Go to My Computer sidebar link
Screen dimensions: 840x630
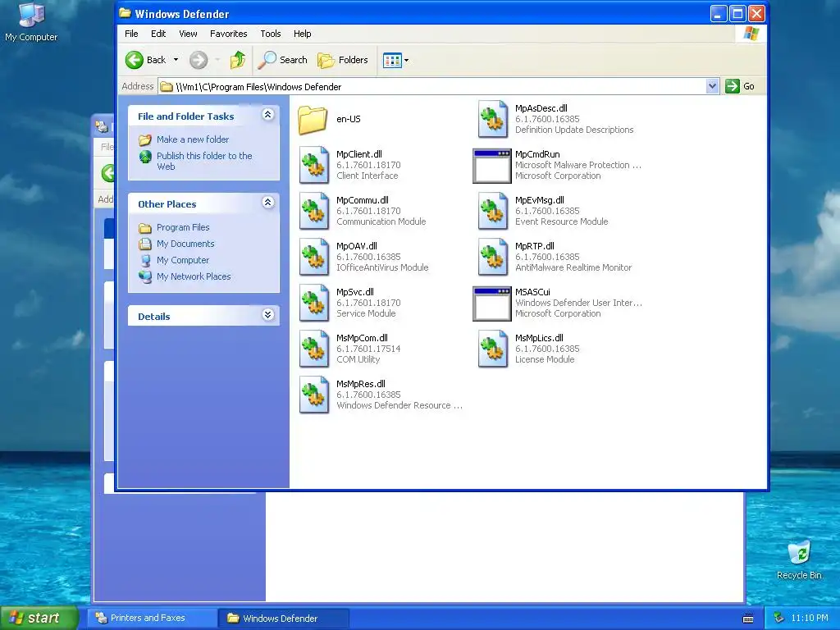(x=183, y=260)
